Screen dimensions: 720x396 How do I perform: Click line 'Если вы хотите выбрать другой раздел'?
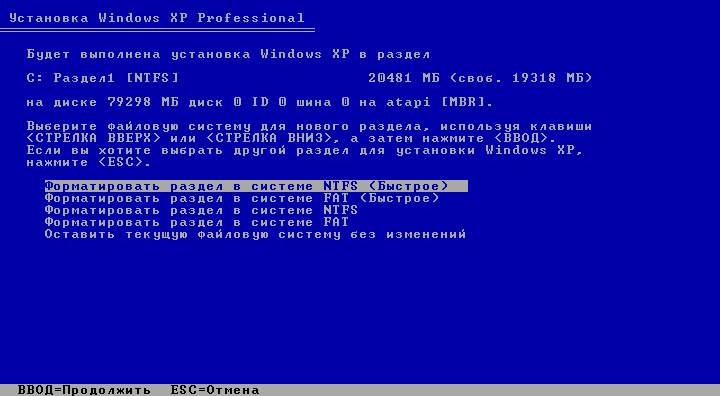pyautogui.click(x=304, y=150)
